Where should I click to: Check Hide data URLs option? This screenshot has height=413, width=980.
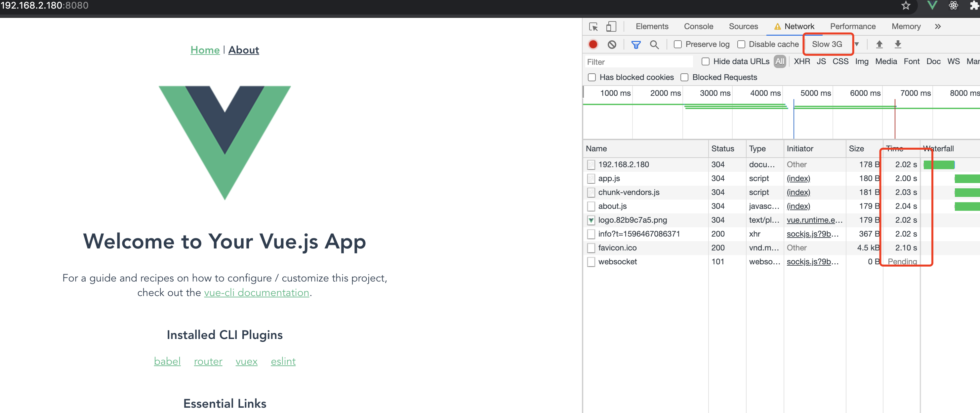pyautogui.click(x=705, y=61)
